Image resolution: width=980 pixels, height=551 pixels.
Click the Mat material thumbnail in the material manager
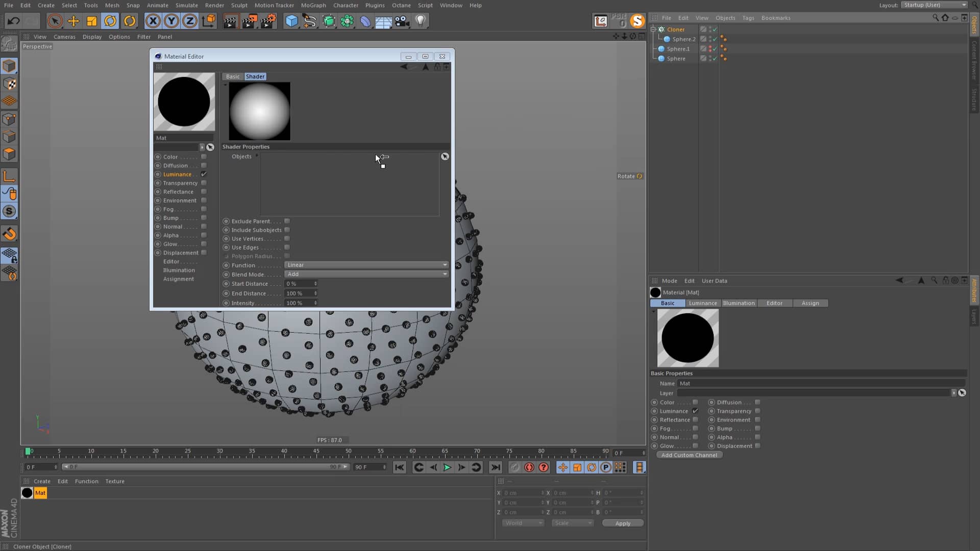click(27, 493)
